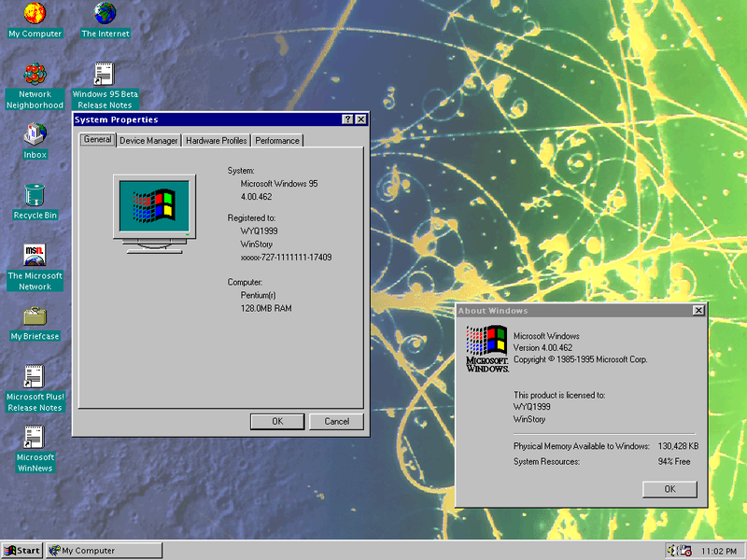Open The Microsoft Network
The image size is (747, 560).
coord(35,255)
